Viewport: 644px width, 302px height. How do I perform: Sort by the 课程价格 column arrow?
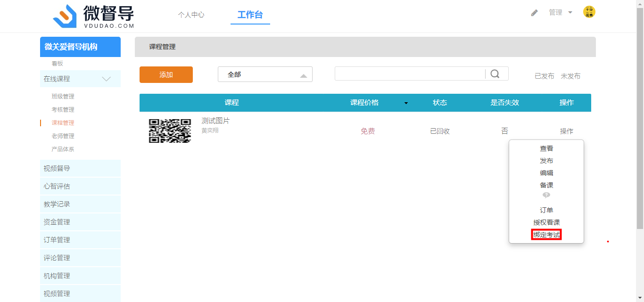pyautogui.click(x=406, y=103)
